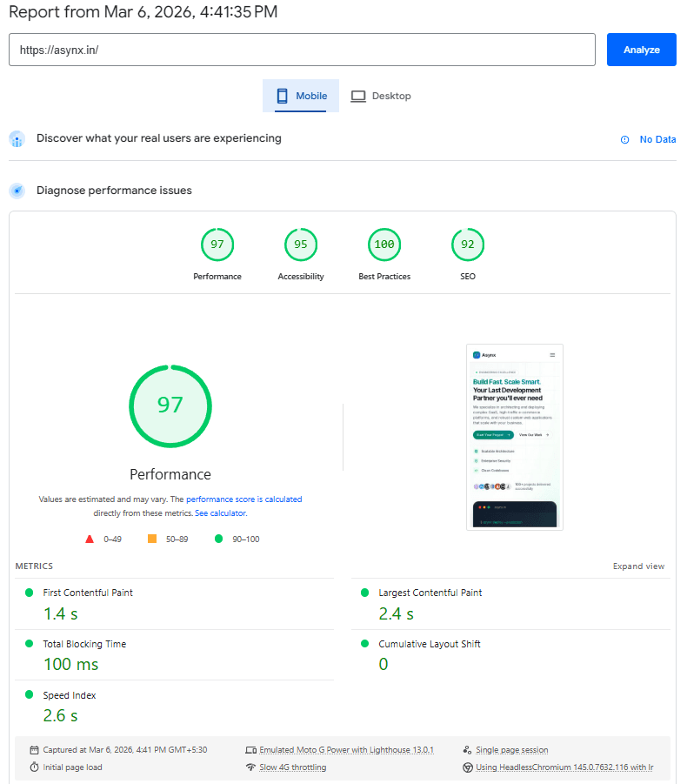Jump to SEO score gauge 92
The width and height of the screenshot is (687, 784).
[x=468, y=245]
